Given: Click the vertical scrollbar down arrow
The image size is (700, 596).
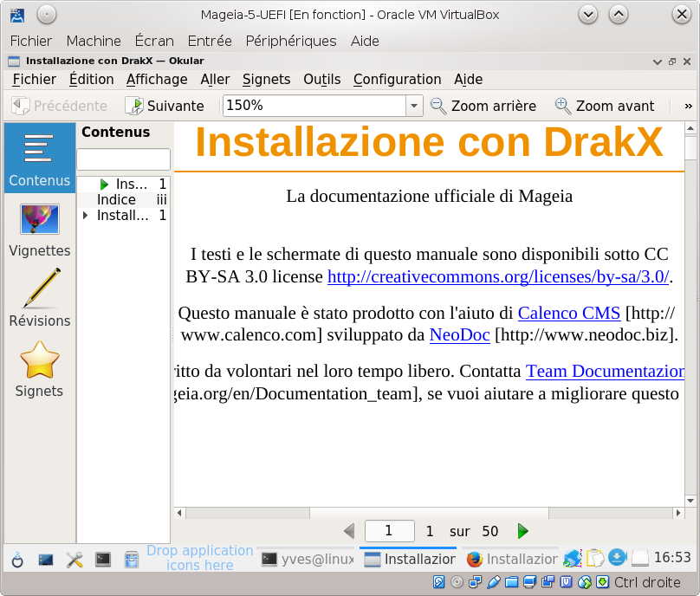Looking at the screenshot, I should tap(690, 501).
